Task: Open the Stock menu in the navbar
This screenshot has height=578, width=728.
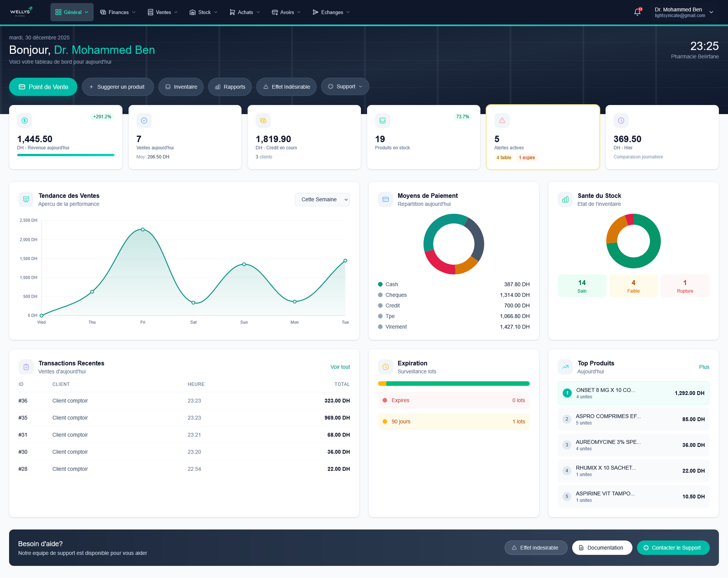Action: tap(204, 12)
